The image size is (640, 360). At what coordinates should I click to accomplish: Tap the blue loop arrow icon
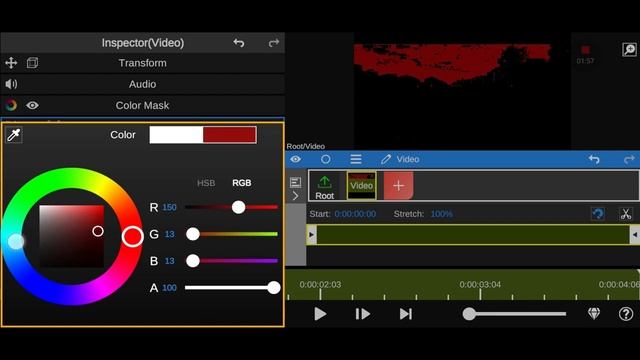click(x=598, y=214)
